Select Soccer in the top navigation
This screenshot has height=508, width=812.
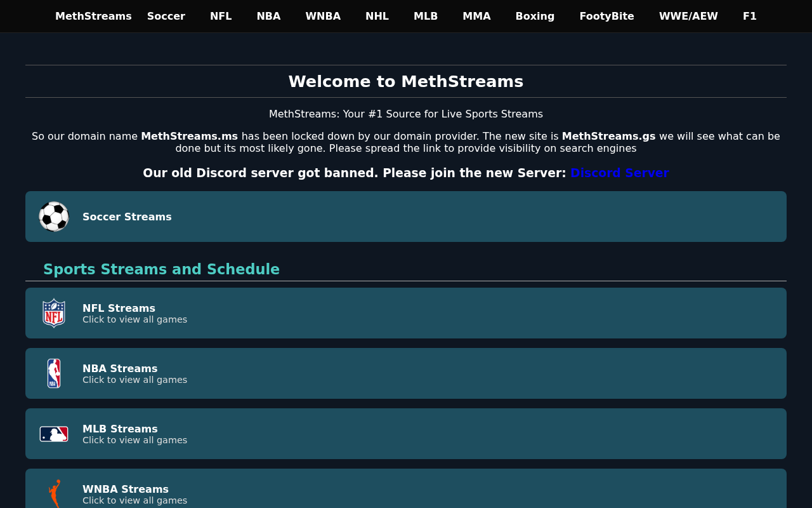point(166,17)
